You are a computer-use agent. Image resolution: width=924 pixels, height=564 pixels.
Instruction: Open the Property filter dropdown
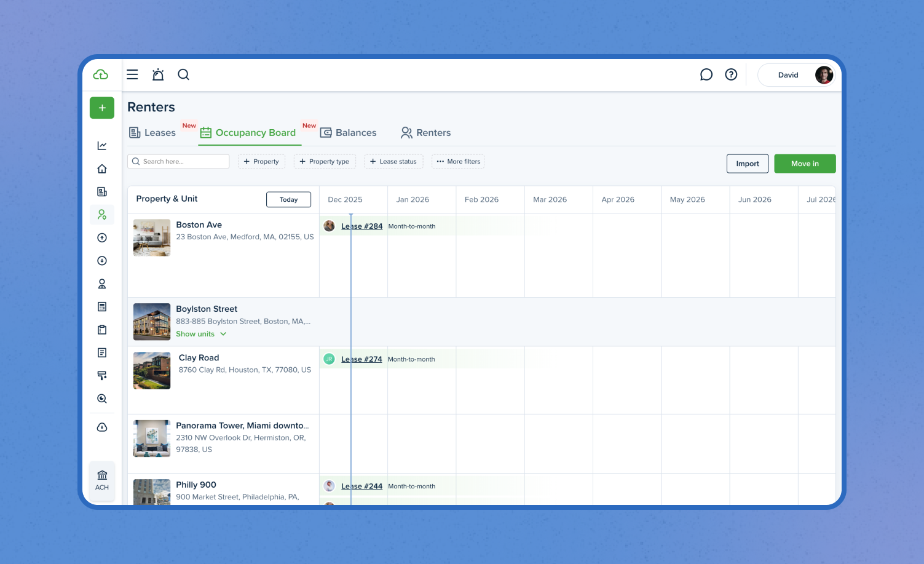pyautogui.click(x=261, y=162)
